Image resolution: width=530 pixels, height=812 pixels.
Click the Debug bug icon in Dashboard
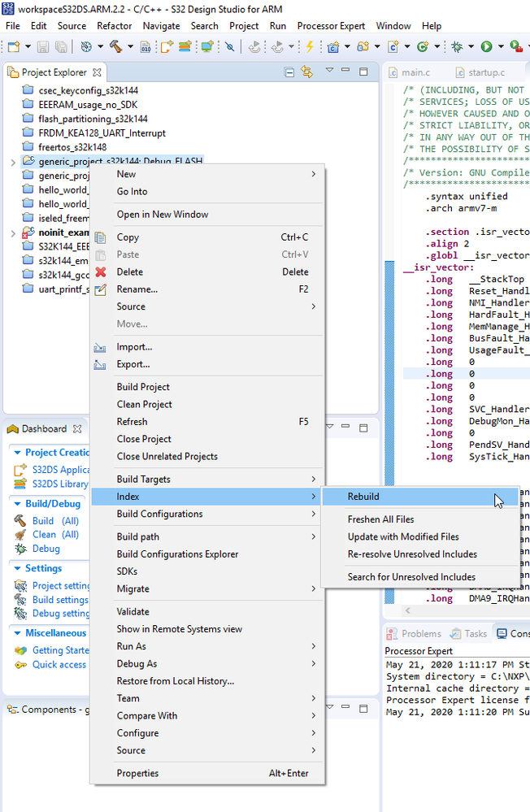click(x=20, y=549)
